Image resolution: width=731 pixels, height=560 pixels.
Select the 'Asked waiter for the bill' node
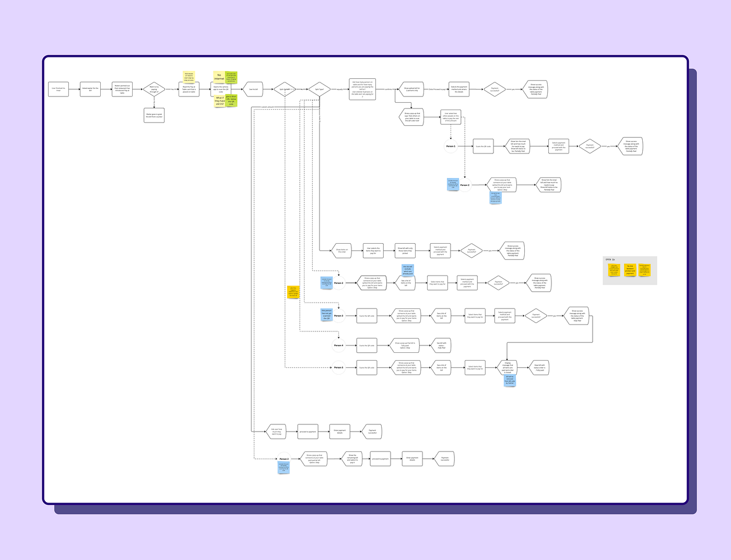click(90, 89)
